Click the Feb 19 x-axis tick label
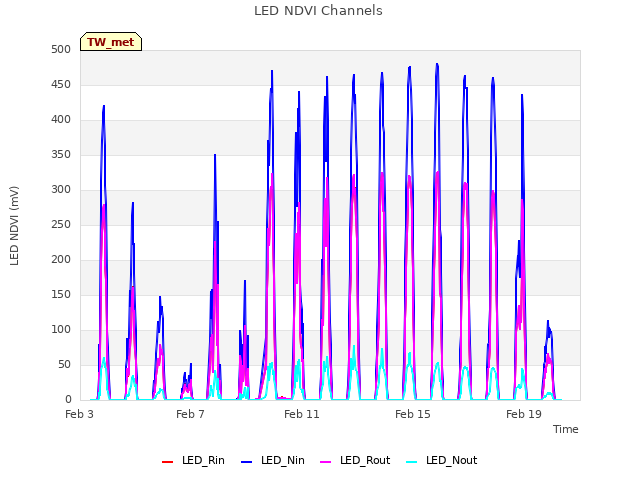640x480 pixels. (x=524, y=414)
